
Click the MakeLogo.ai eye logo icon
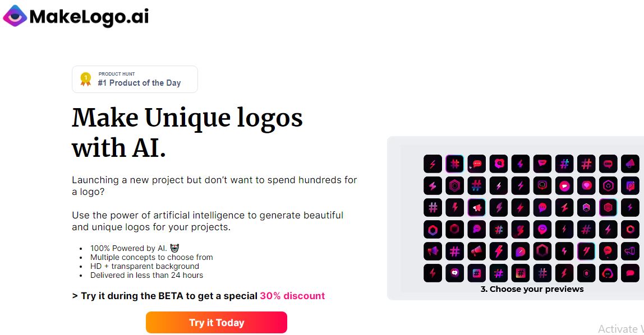coord(15,16)
